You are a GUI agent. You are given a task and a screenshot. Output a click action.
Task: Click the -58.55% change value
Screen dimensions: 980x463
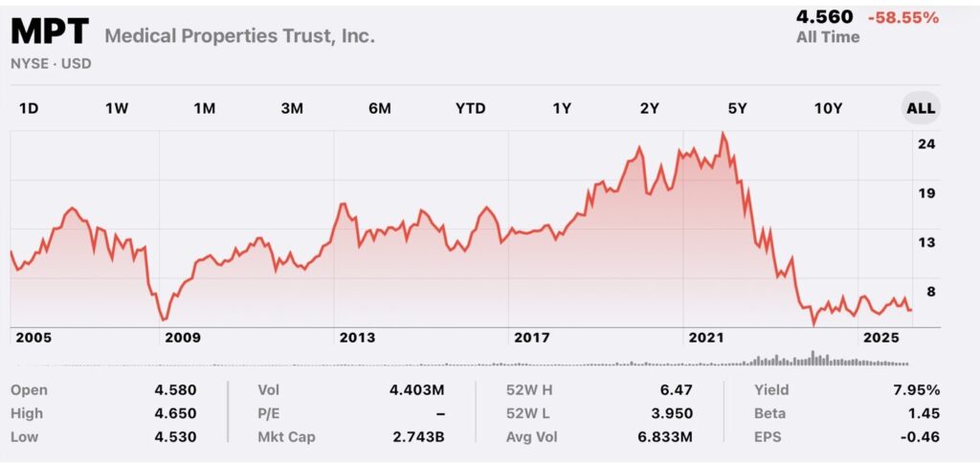coord(902,17)
